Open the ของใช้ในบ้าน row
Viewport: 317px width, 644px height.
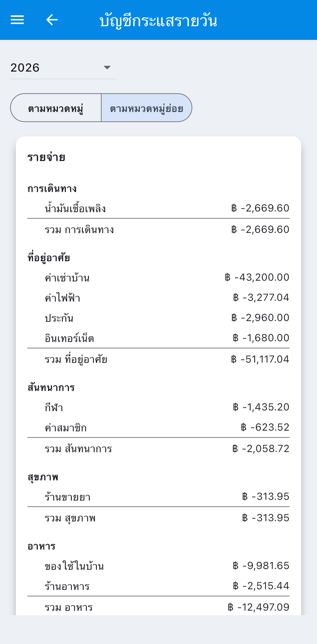pyautogui.click(x=158, y=566)
